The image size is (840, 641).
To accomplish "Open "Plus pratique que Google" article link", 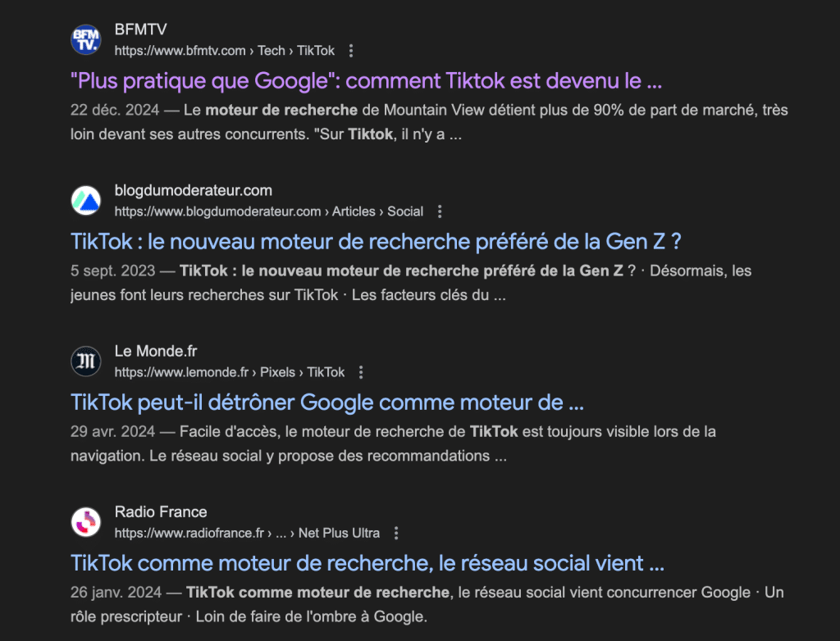I will pos(366,81).
